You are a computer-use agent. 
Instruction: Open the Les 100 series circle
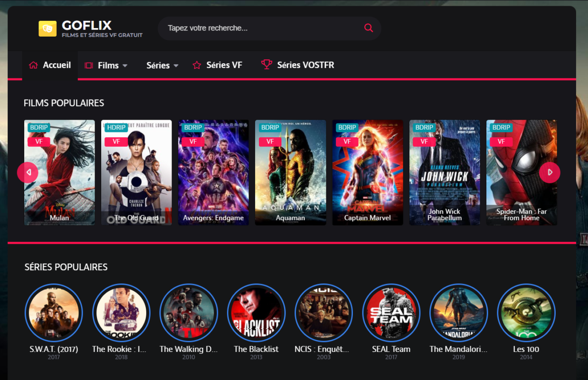[x=526, y=313]
